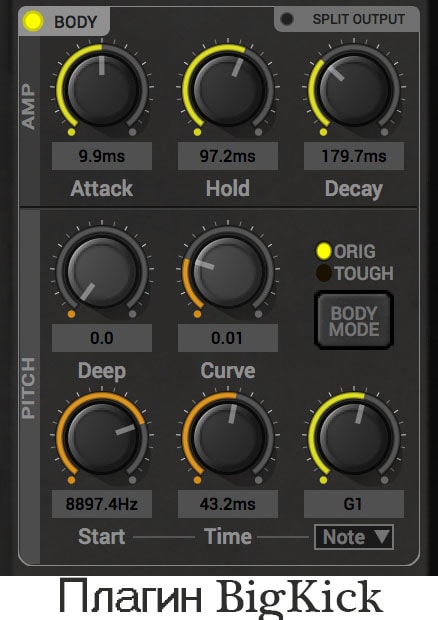Click the 8897.4Hz Start value field
438x620 pixels.
click(102, 504)
